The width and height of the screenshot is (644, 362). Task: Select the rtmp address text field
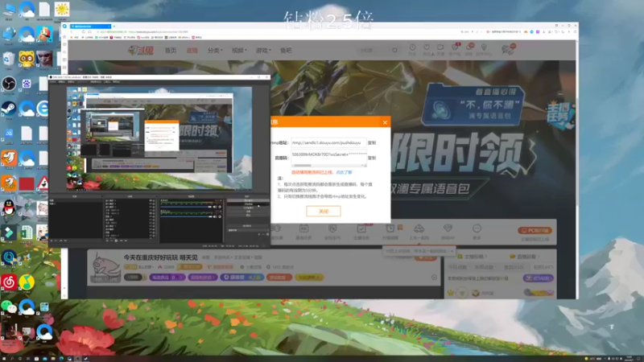pos(328,143)
